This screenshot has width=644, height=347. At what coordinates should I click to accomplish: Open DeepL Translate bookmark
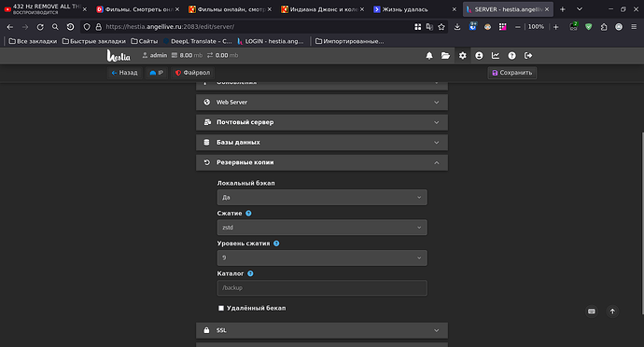[197, 41]
